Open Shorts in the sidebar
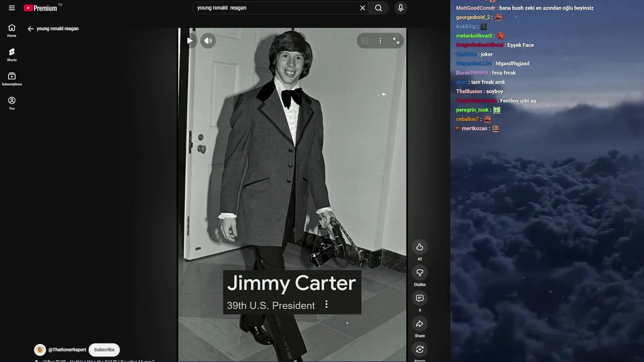The width and height of the screenshot is (644, 362). click(12, 55)
